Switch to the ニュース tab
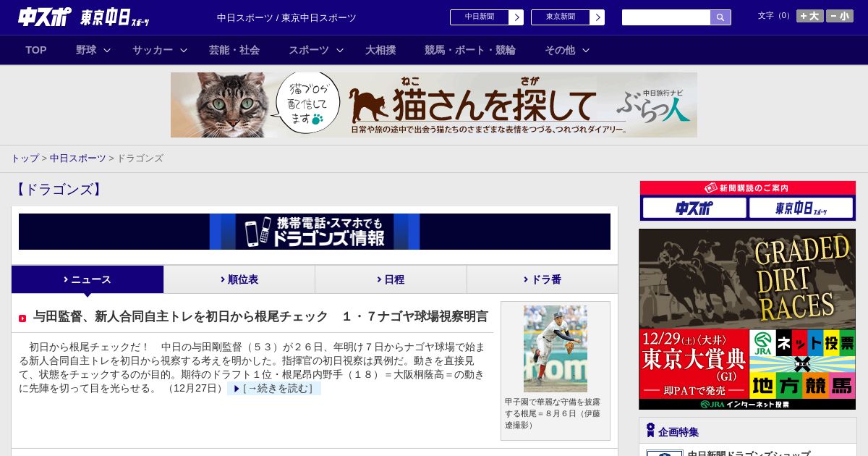The height and width of the screenshot is (456, 868). point(88,279)
